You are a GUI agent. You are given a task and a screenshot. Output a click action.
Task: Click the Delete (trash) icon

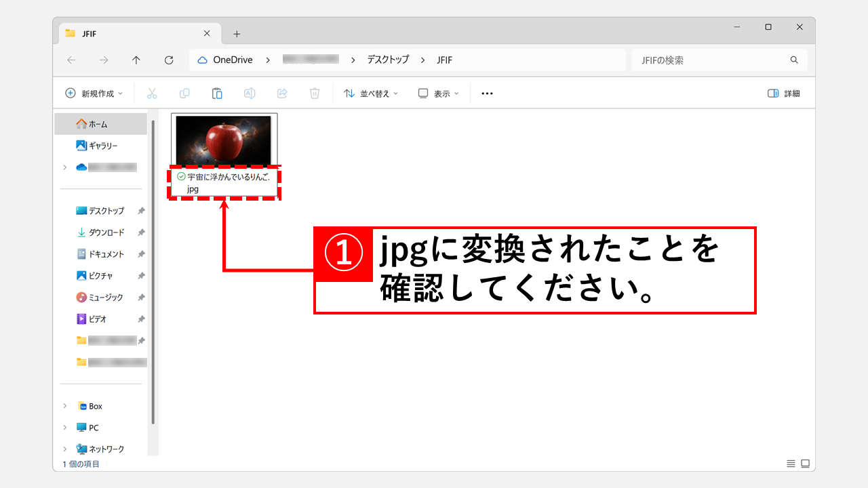(x=315, y=93)
